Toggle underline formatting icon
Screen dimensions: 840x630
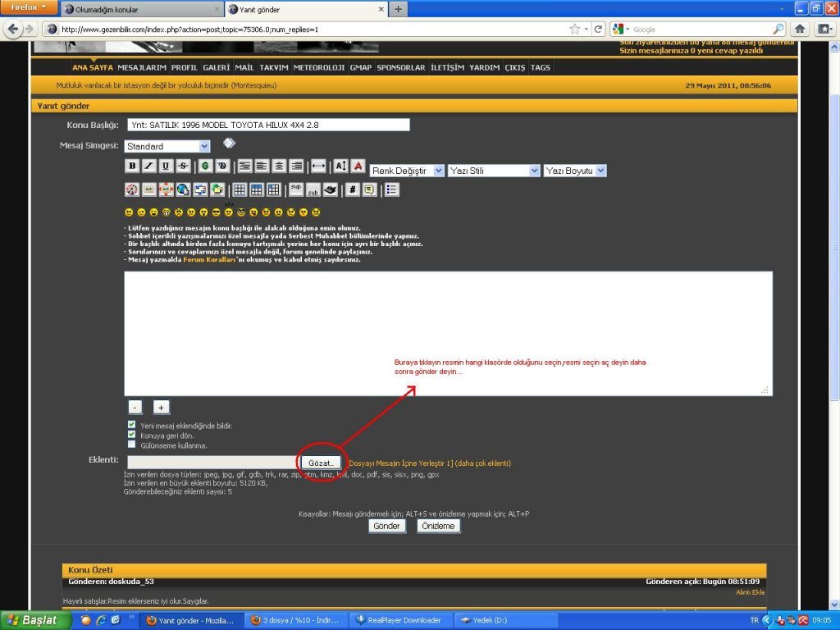pos(166,166)
